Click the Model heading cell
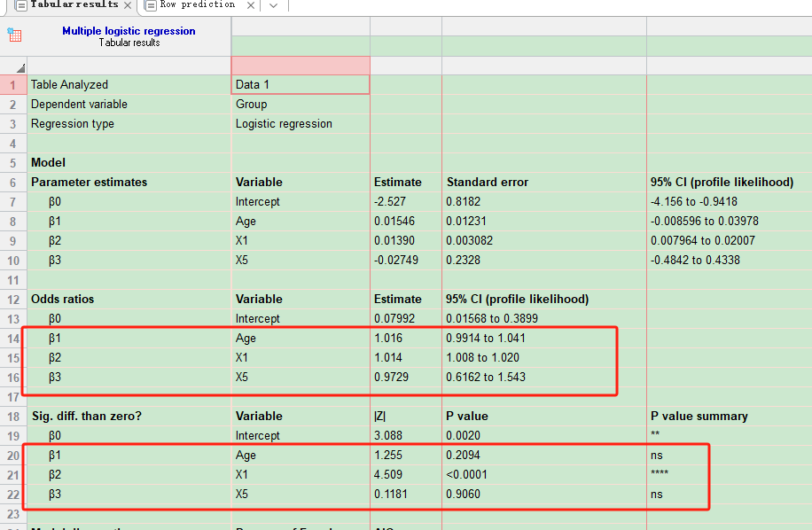812x530 pixels. tap(129, 163)
